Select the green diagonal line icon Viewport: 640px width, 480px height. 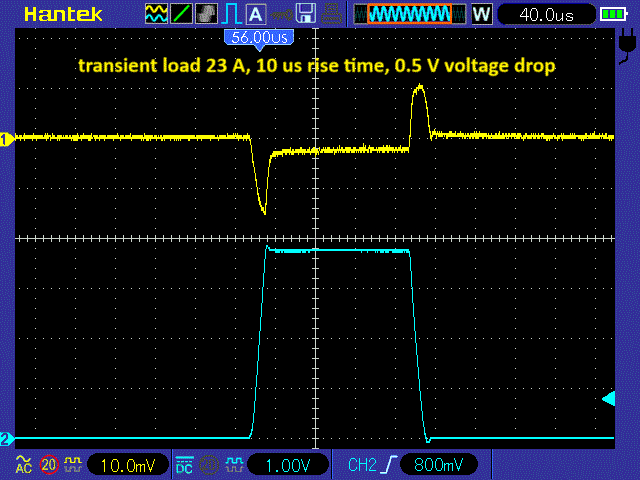click(x=181, y=14)
